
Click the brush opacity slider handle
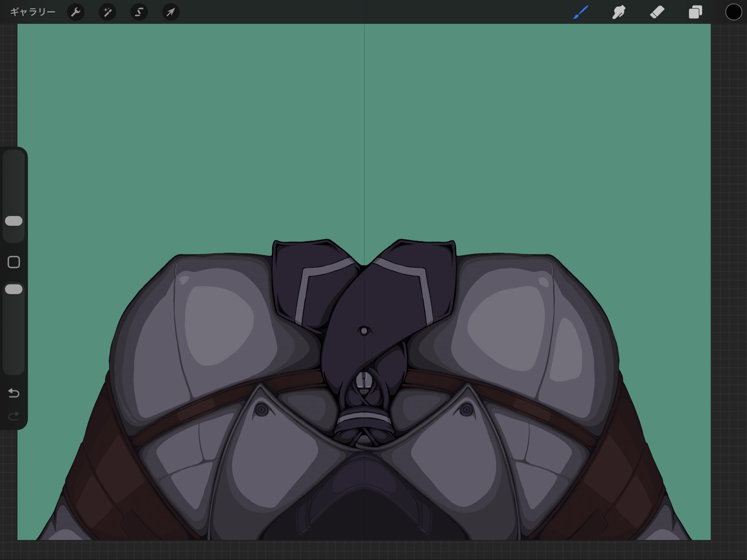[14, 289]
